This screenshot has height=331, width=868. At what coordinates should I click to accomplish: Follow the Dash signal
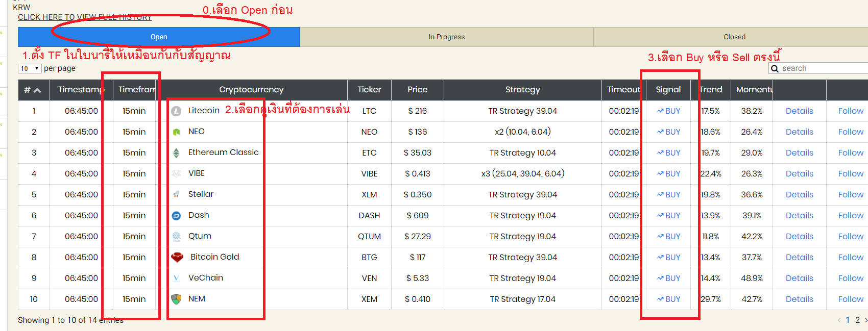(x=851, y=215)
